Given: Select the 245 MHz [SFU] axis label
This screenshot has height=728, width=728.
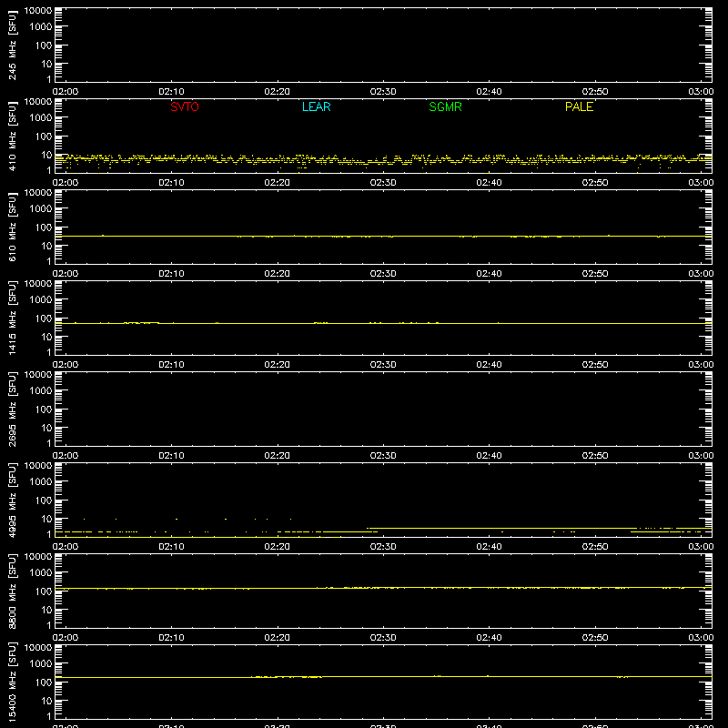Looking at the screenshot, I should (12, 45).
